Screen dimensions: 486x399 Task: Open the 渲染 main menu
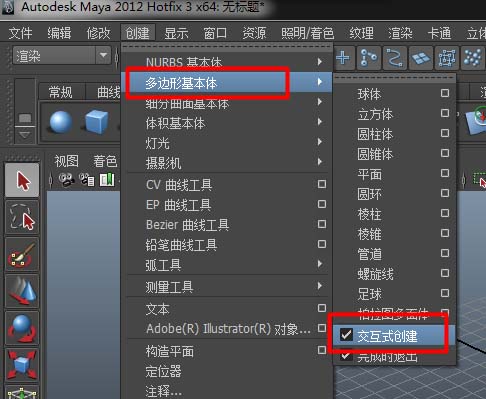pos(400,33)
